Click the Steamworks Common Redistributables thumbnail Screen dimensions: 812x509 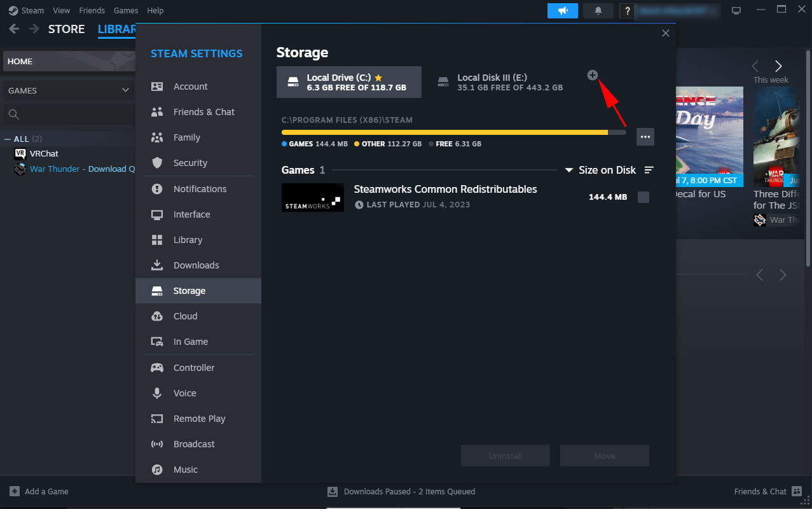tap(313, 198)
